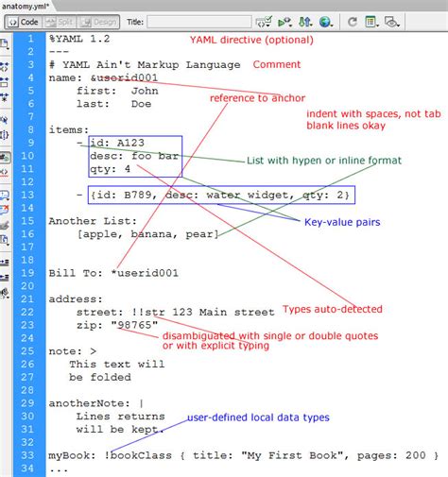Click the Select Parent Tag icon
This screenshot has width=448, height=477.
tap(5, 120)
